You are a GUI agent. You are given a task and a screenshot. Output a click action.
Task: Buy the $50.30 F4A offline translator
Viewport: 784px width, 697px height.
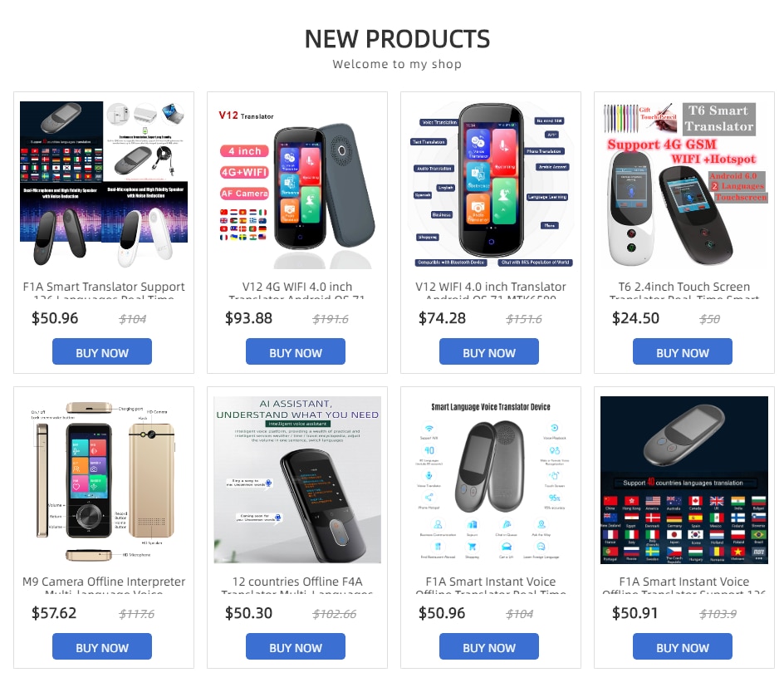tap(296, 646)
